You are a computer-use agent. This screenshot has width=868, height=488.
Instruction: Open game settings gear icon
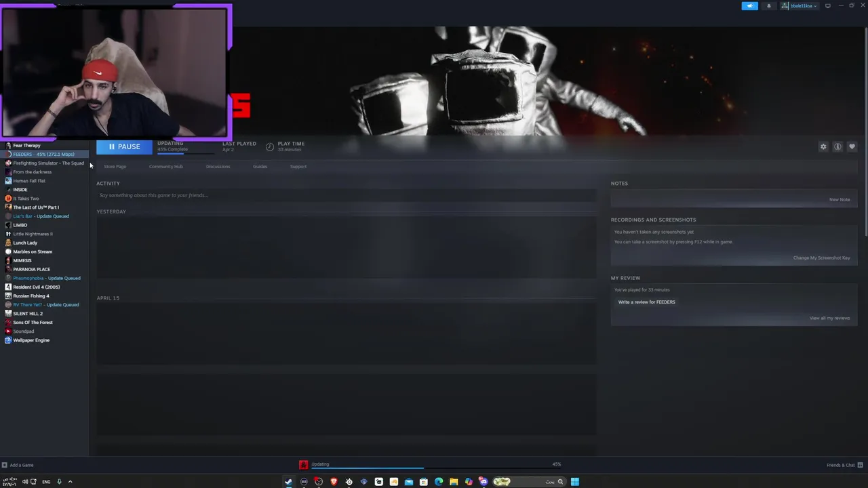click(x=823, y=146)
